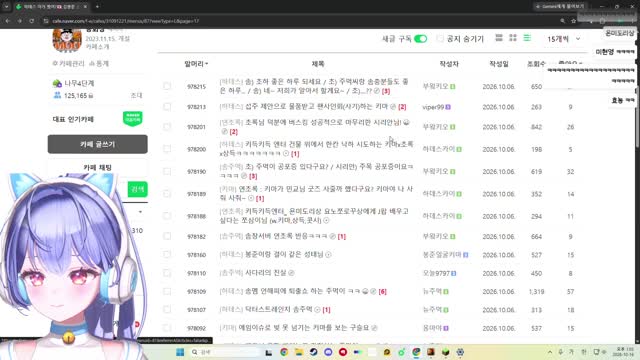Open post titled 사다리의 진실
This screenshot has height=360, width=640.
point(265,273)
